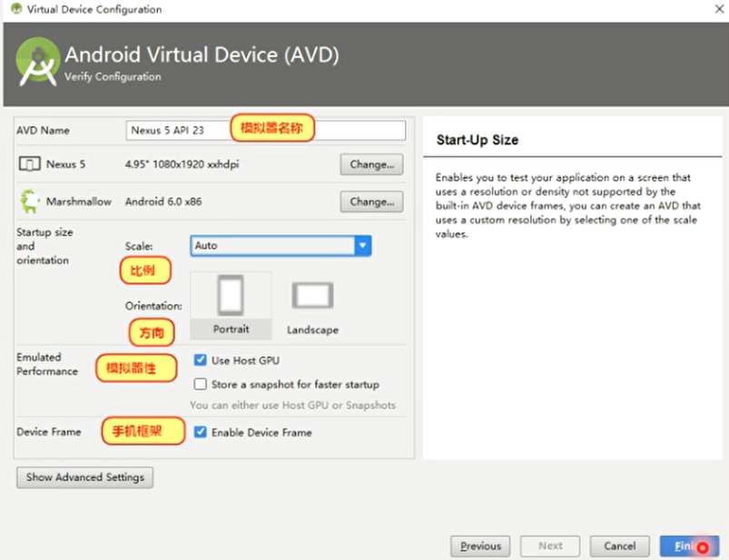Click the Nexus 5 device icon
Screen dimensions: 729x560
click(29, 164)
